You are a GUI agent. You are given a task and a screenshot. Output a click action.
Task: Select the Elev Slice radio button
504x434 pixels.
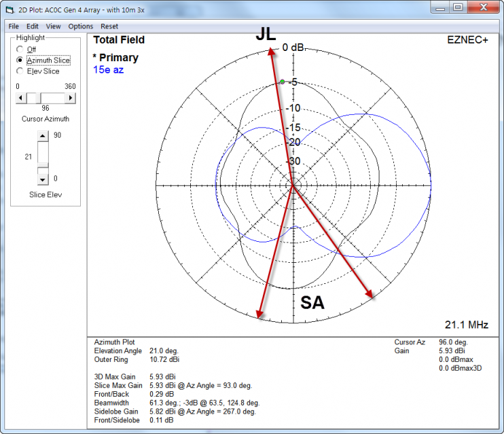pyautogui.click(x=20, y=71)
